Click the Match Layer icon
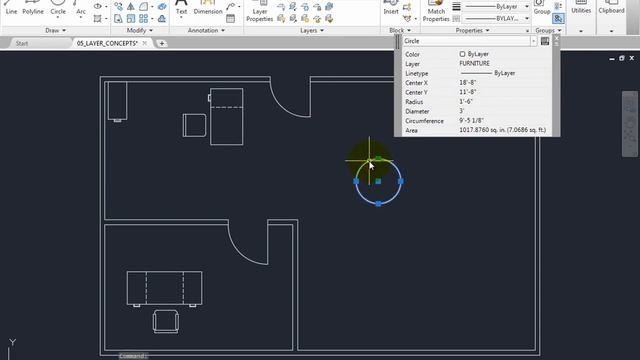Image resolution: width=640 pixels, height=360 pixels. click(329, 18)
